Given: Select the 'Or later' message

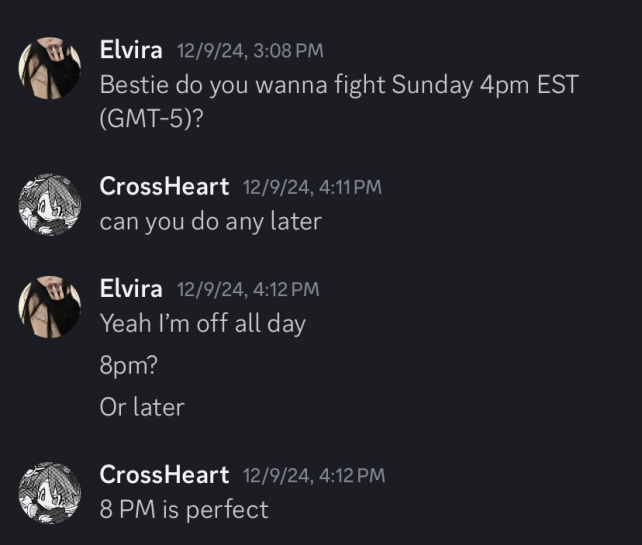Looking at the screenshot, I should (142, 407).
